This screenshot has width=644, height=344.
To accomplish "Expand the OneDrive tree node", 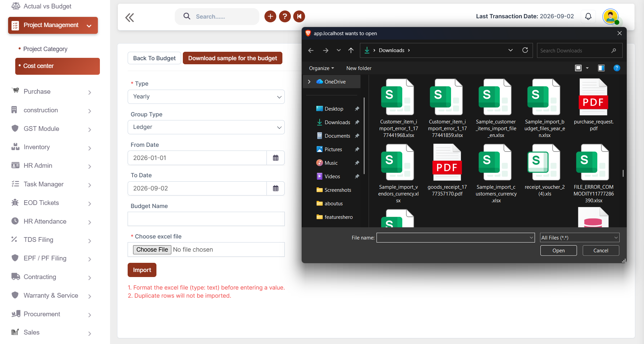I will pyautogui.click(x=309, y=82).
